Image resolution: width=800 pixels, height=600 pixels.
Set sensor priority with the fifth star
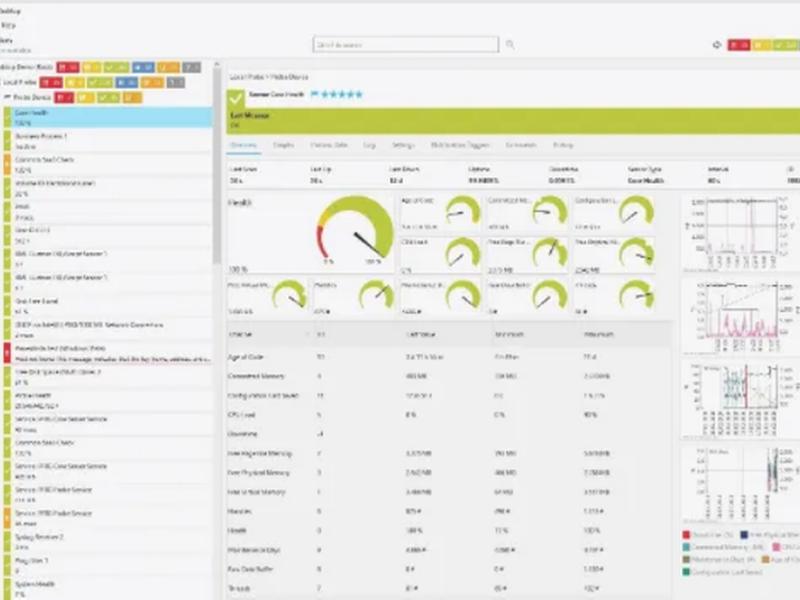point(359,94)
